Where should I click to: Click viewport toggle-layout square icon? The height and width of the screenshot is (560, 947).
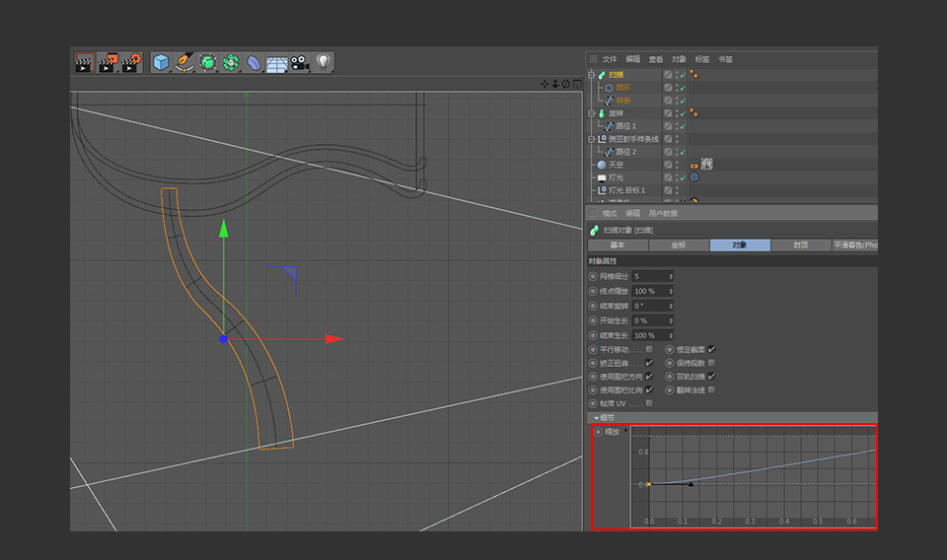point(577,84)
